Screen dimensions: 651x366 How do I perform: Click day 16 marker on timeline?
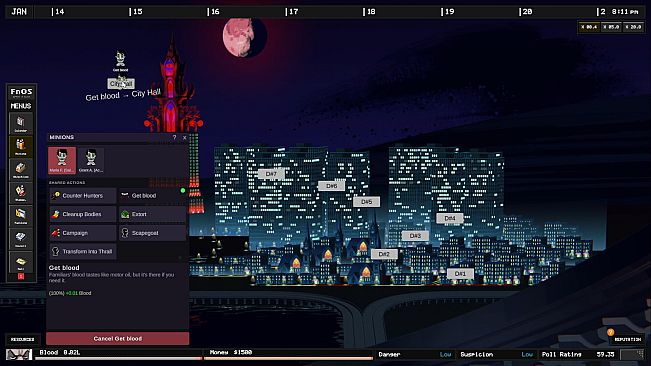coord(214,12)
